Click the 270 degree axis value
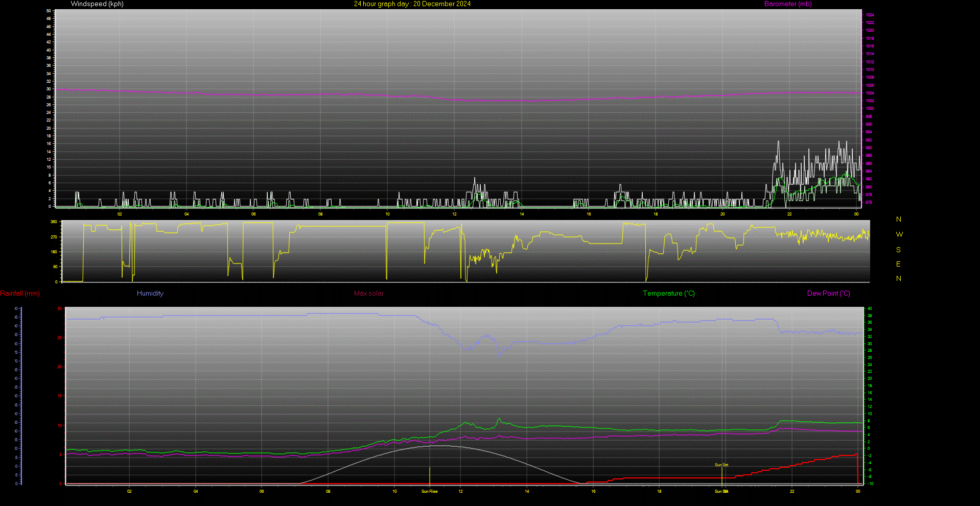 54,237
